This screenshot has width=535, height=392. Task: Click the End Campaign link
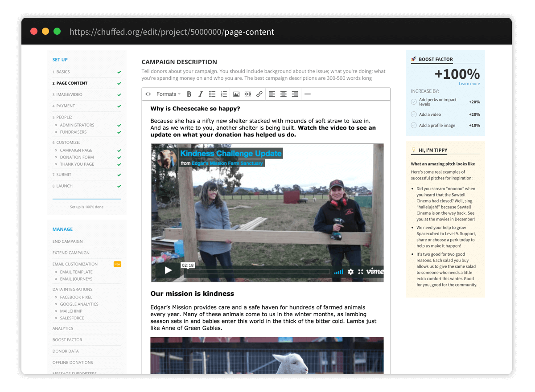point(67,241)
